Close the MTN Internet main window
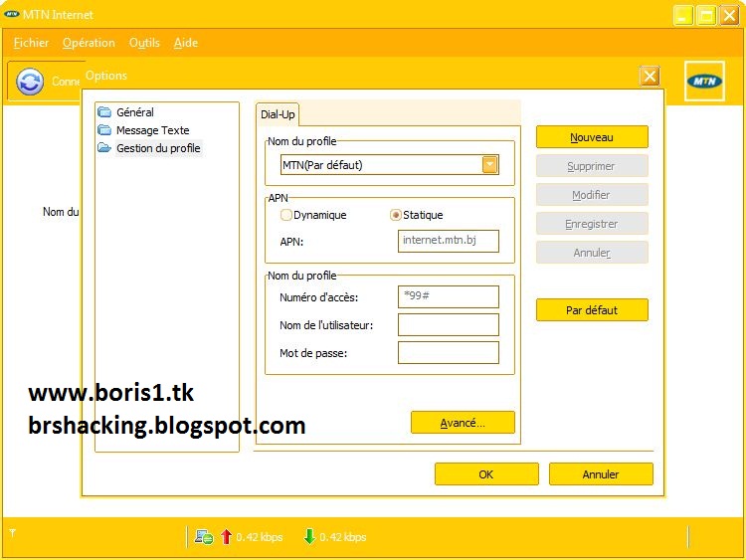 (729, 15)
